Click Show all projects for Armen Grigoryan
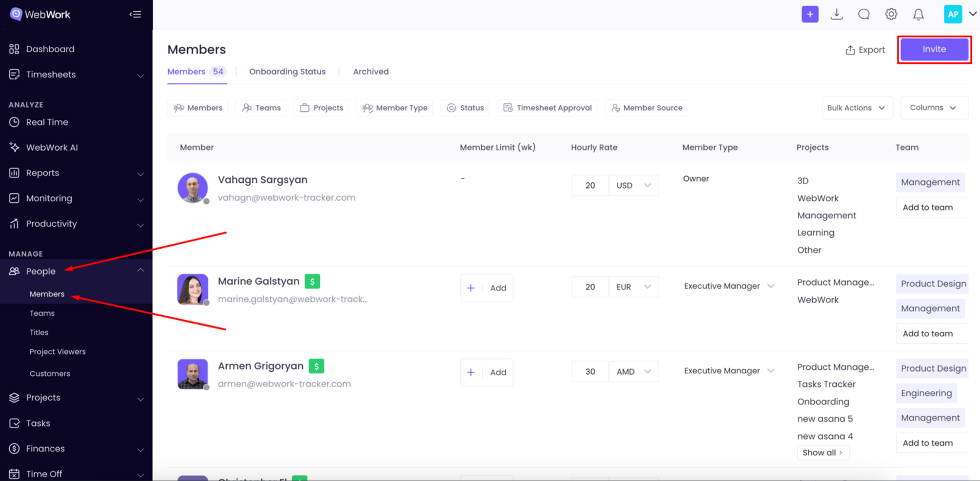 823,453
